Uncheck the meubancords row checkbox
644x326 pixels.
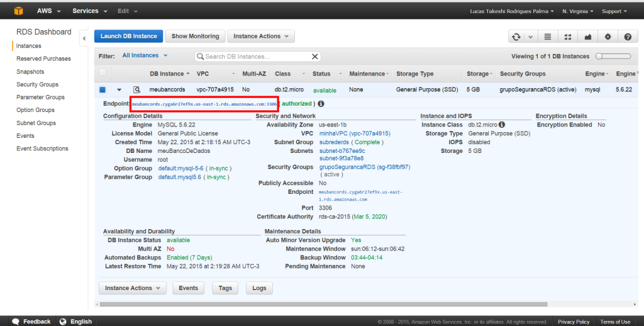coord(103,90)
